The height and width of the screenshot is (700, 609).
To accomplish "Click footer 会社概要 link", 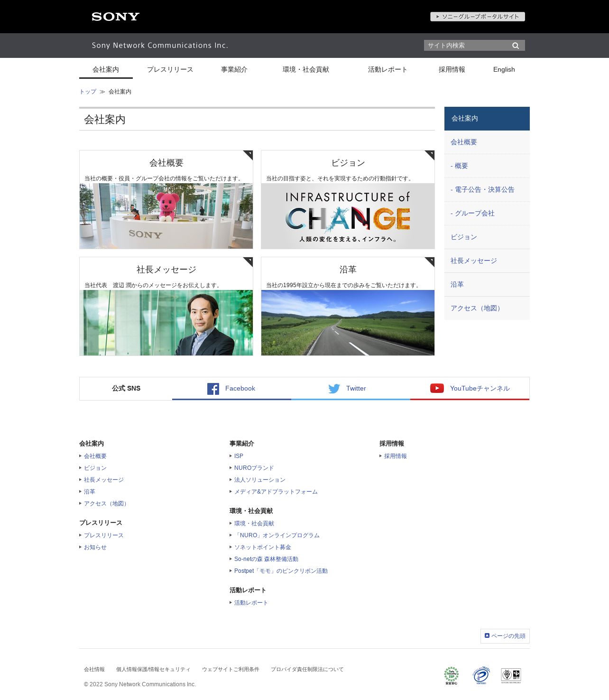I will click(95, 456).
